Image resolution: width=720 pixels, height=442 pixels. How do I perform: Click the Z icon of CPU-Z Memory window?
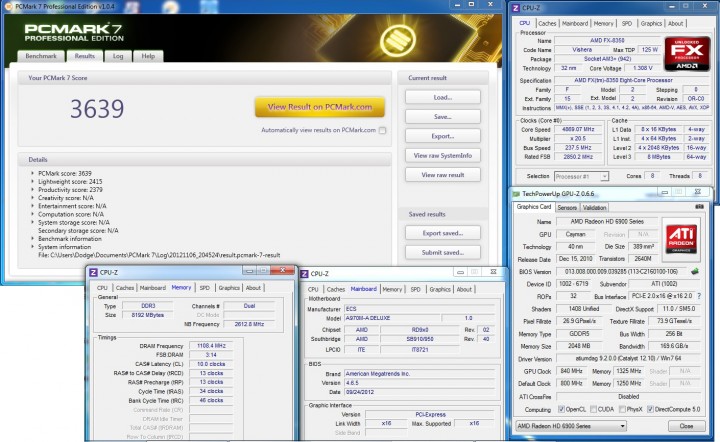pos(93,272)
